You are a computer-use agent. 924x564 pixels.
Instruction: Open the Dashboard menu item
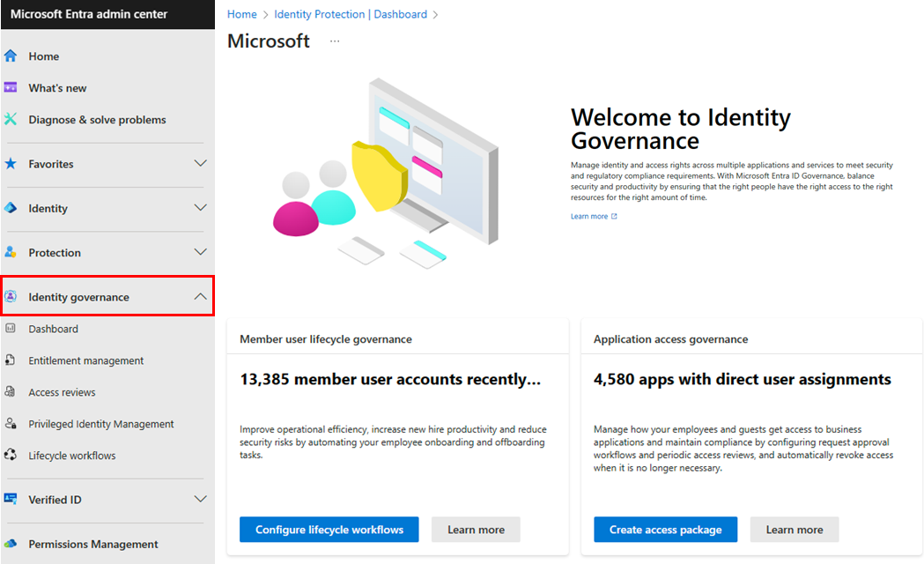(x=53, y=329)
